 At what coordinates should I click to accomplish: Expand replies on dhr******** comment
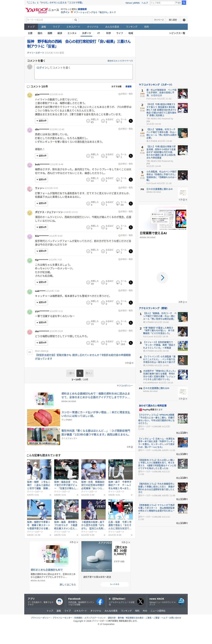click(x=41, y=156)
